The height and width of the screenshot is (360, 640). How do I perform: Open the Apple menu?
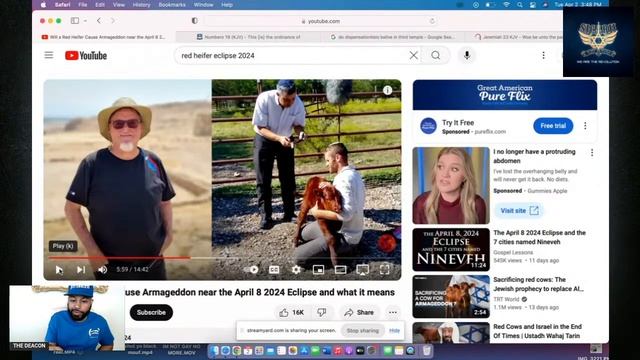point(43,4)
